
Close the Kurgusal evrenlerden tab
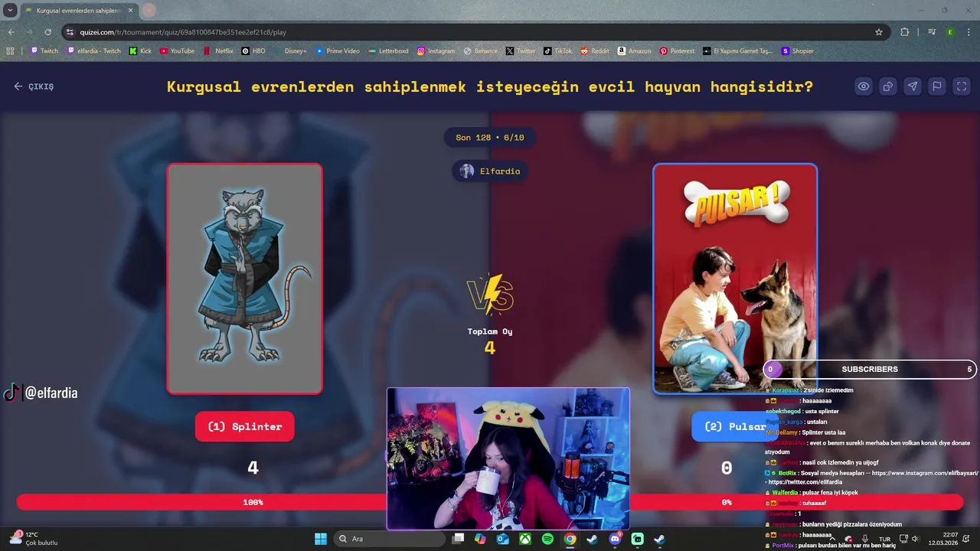point(129,11)
